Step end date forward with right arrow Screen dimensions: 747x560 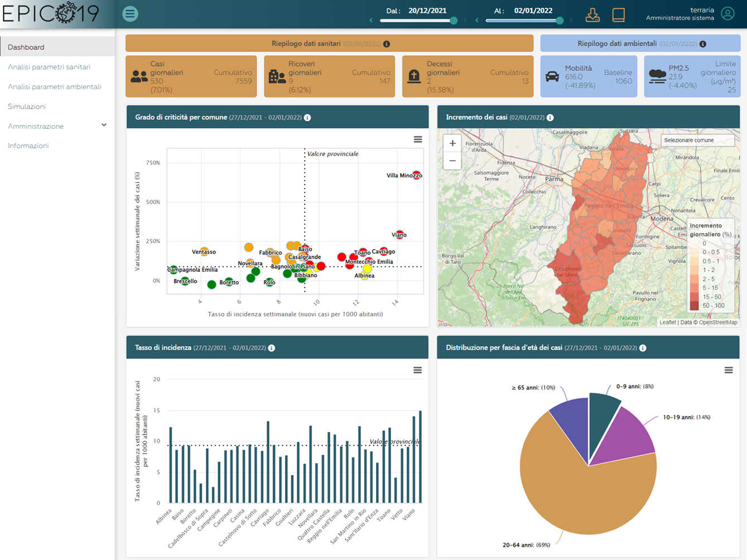[571, 21]
